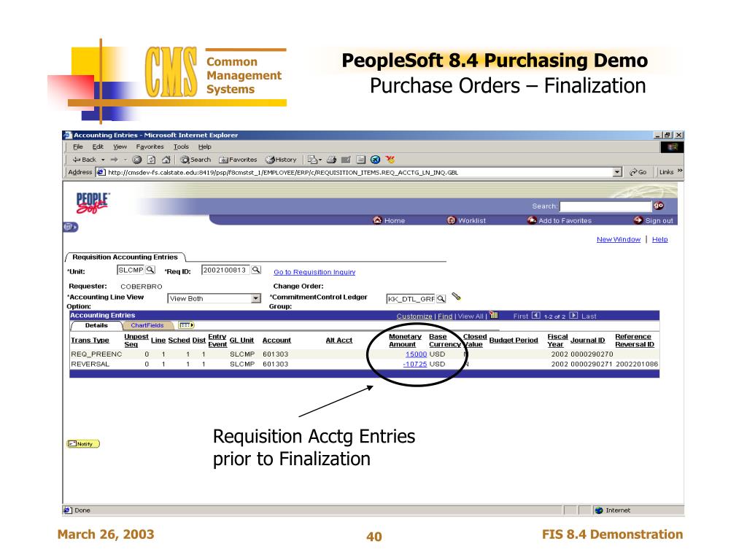Open the View menu

pyautogui.click(x=120, y=147)
